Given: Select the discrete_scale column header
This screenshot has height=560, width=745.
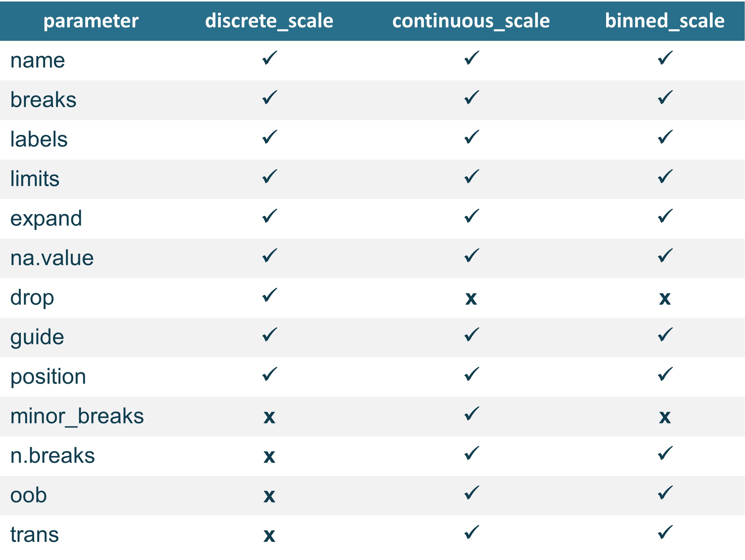Looking at the screenshot, I should pyautogui.click(x=269, y=21).
